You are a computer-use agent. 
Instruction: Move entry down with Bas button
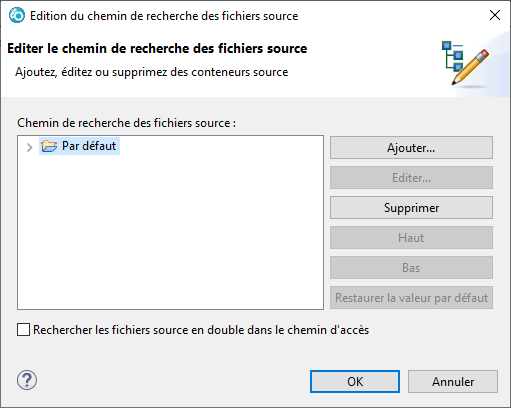click(x=411, y=268)
